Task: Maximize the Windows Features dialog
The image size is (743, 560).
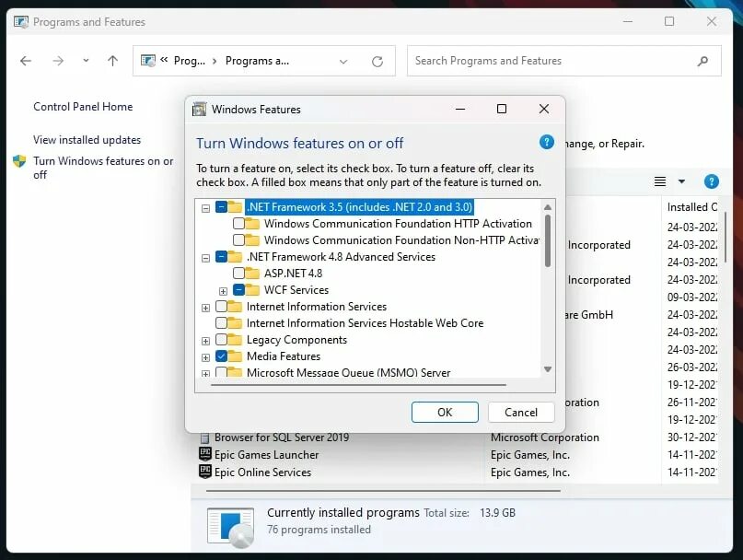Action: click(502, 109)
